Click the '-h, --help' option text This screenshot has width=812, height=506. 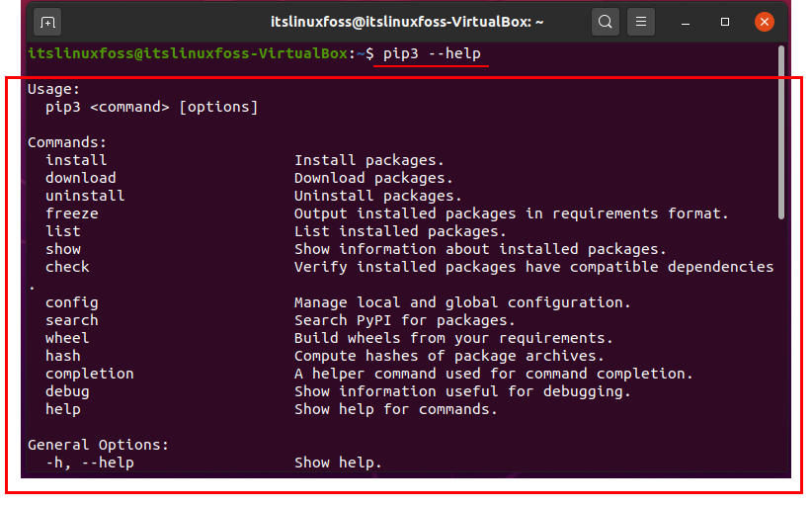point(90,463)
